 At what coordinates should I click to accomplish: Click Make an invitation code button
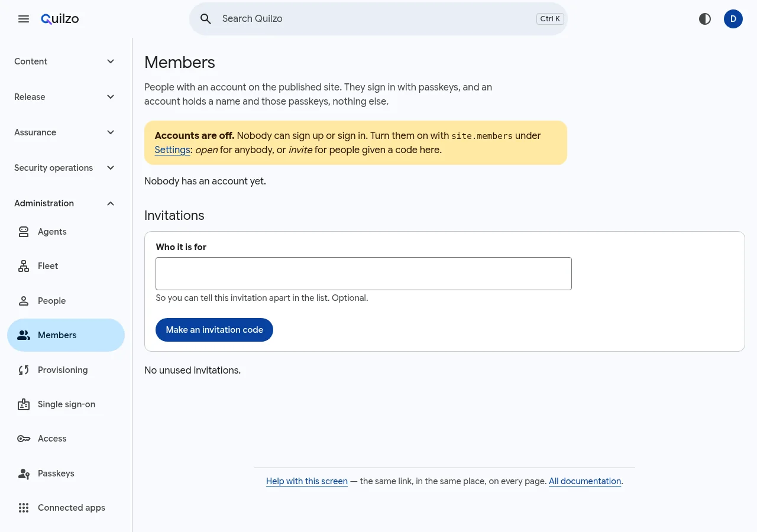214,330
